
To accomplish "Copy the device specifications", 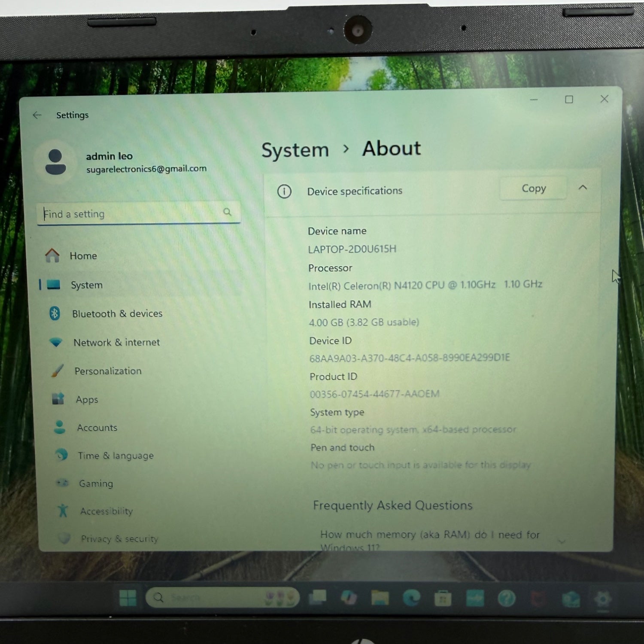I will (533, 188).
